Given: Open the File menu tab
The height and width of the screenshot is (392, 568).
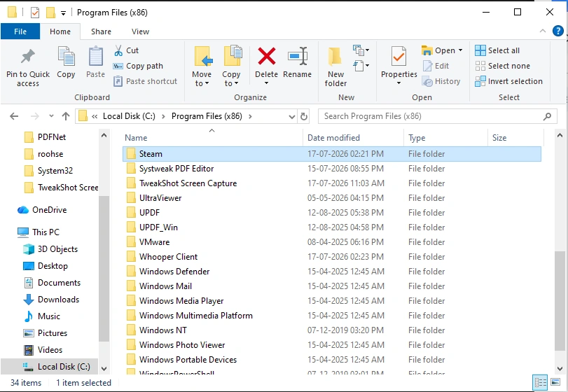Looking at the screenshot, I should pos(20,31).
